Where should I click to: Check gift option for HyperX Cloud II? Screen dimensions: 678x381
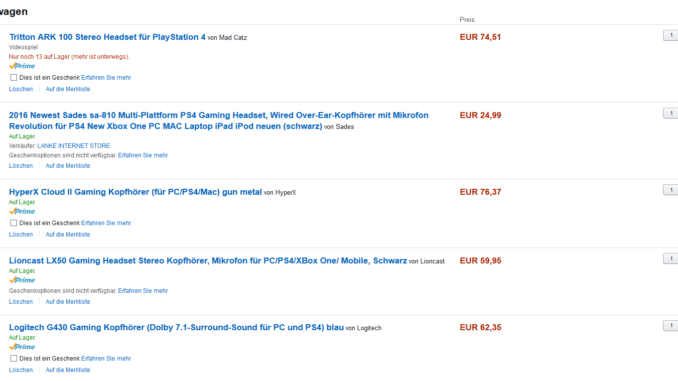13,223
